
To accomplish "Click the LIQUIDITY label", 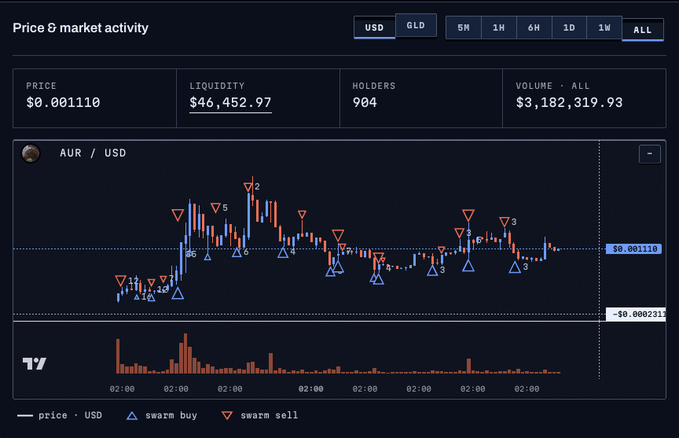I will click(217, 86).
